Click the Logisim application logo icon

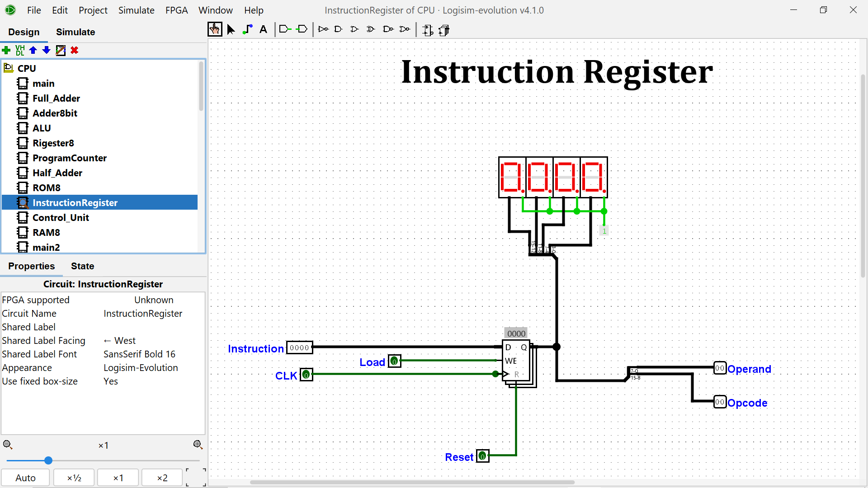pos(10,10)
